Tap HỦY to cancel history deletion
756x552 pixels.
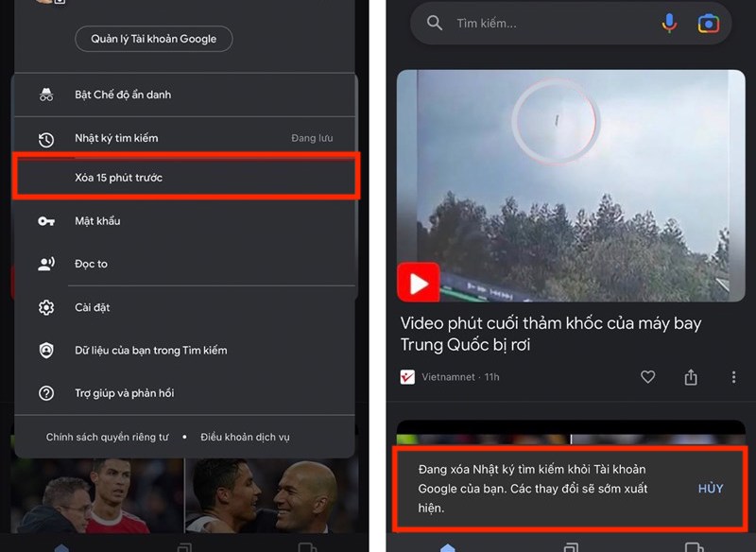[x=710, y=488]
